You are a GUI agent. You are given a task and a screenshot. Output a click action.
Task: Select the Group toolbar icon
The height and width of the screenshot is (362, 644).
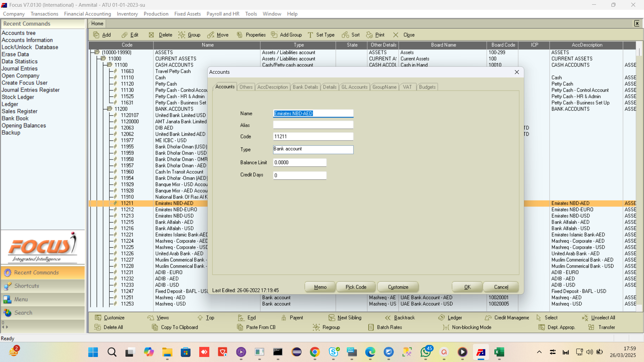182,35
